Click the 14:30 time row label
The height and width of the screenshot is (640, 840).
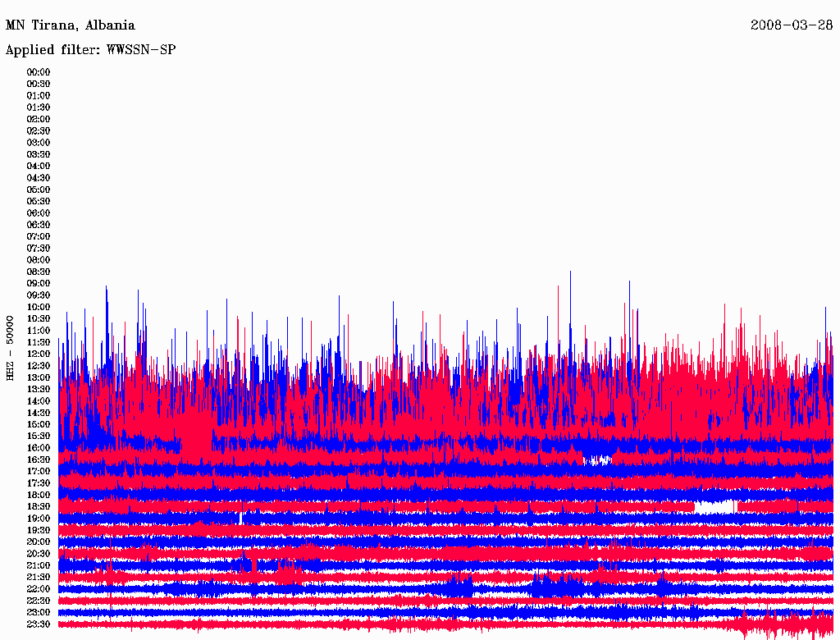click(39, 413)
